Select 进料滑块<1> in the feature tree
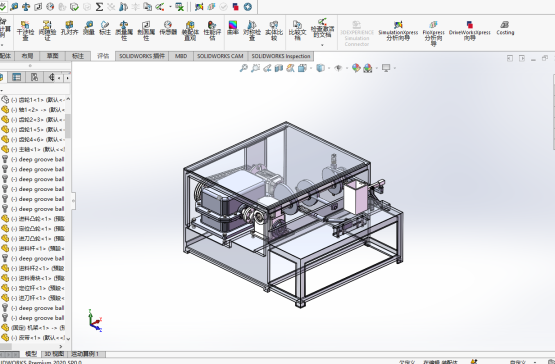The image size is (555, 364). point(33,278)
